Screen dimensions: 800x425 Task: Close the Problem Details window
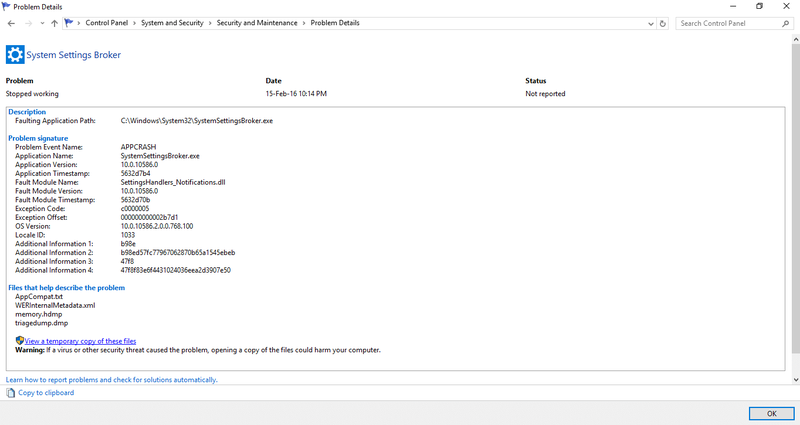point(786,7)
